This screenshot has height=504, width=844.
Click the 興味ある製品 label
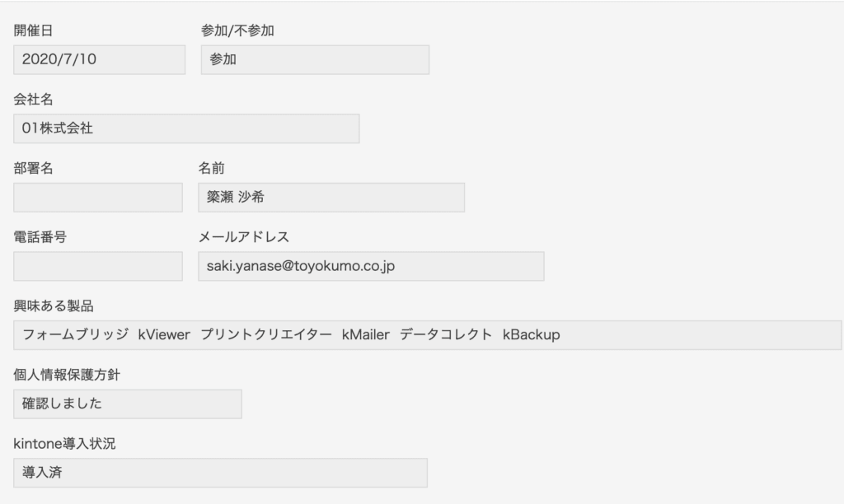pos(54,306)
